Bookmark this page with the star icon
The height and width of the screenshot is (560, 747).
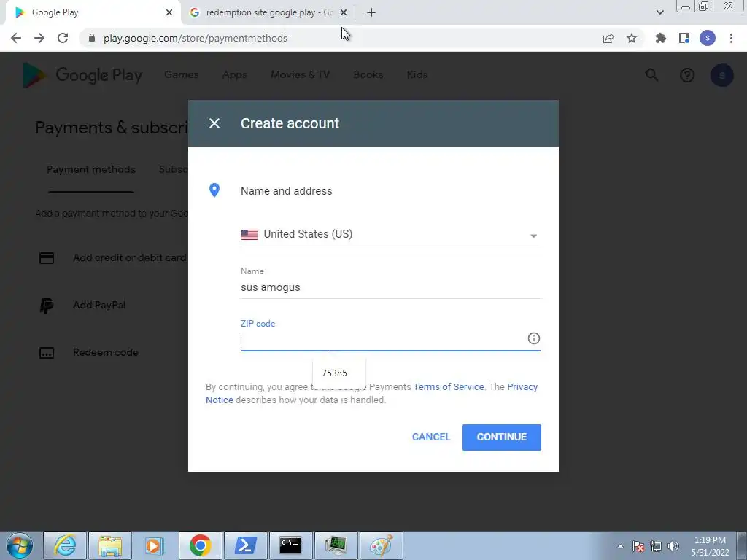click(632, 38)
